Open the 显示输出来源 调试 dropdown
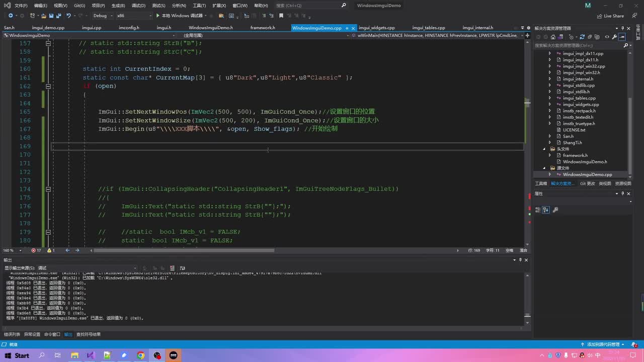Viewport: 644px width, 362px height. pyautogui.click(x=87, y=268)
